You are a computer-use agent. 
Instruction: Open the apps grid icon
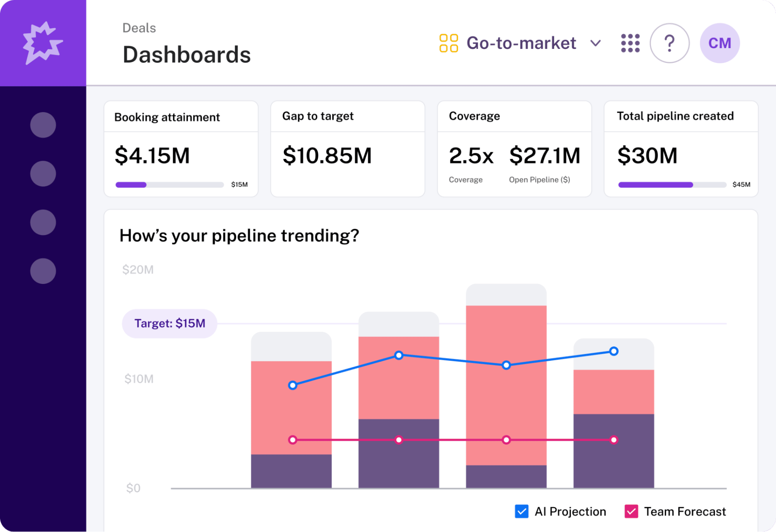(630, 43)
